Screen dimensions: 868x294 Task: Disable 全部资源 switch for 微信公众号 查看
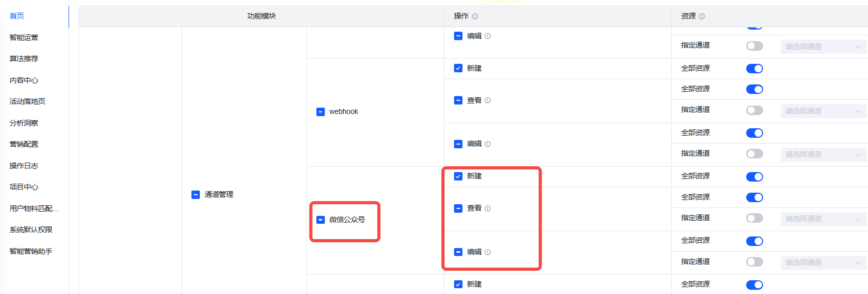pos(755,197)
